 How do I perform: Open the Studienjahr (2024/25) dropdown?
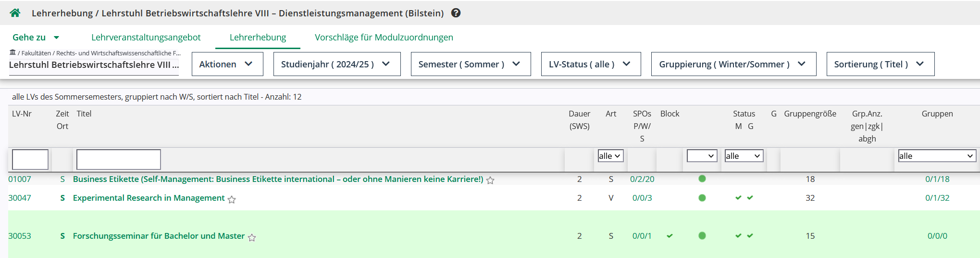tap(336, 64)
